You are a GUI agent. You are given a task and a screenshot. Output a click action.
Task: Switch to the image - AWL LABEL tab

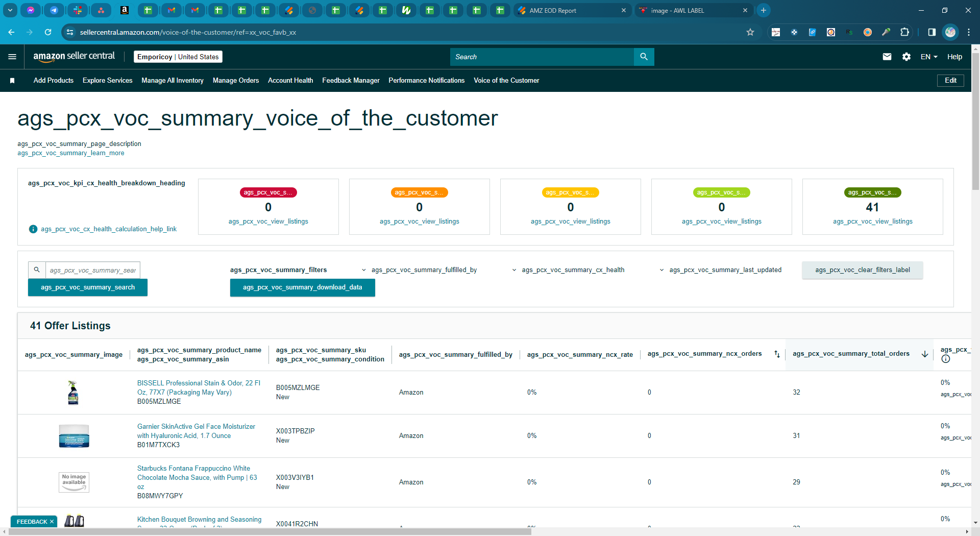coord(693,10)
